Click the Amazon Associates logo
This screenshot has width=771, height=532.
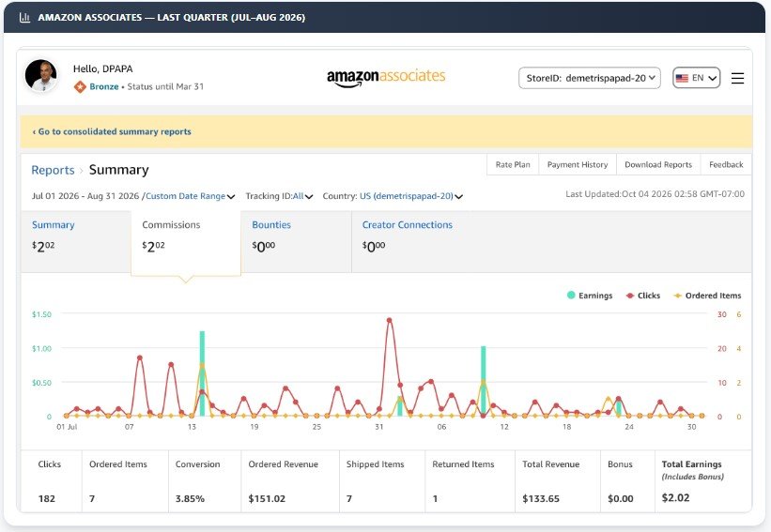(x=386, y=77)
